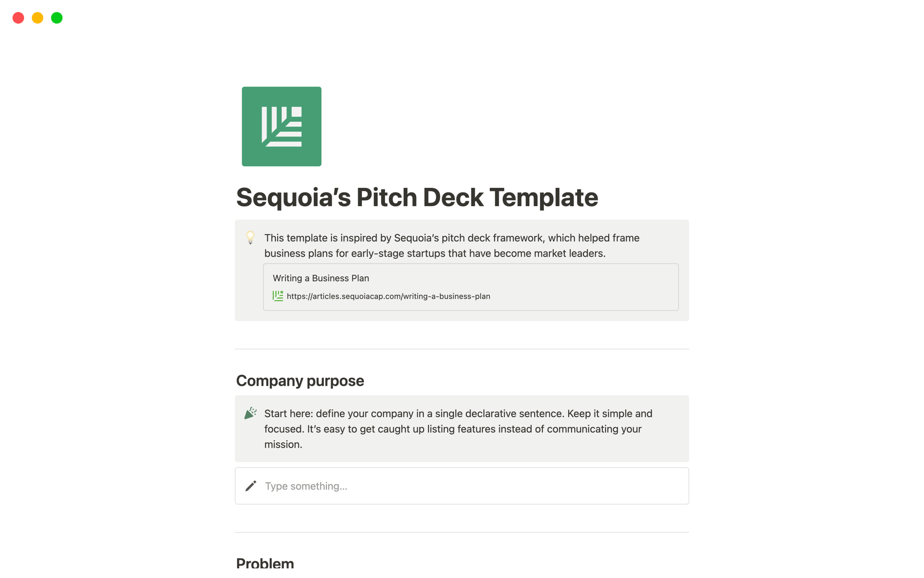Screen dimensions: 924x578
Task: Open the sequoiacap.com business plan URL
Action: [388, 296]
